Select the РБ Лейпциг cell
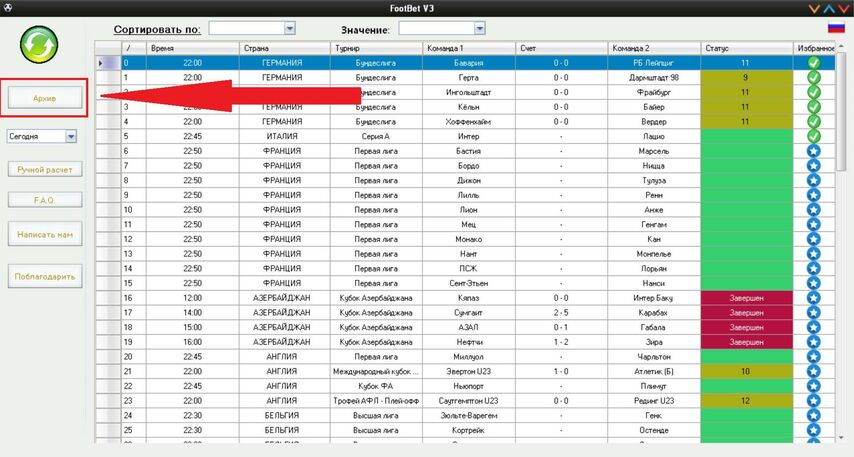 pos(654,63)
